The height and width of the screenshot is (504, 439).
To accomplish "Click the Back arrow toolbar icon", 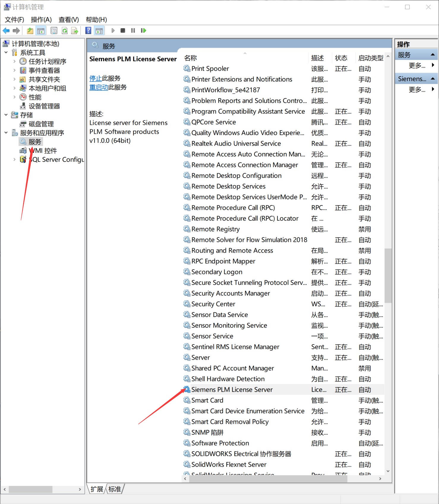I will (6, 31).
